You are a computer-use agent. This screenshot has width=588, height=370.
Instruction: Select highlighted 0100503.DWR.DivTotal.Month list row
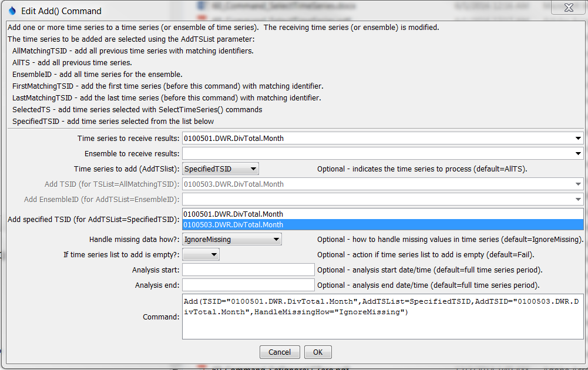tap(382, 224)
